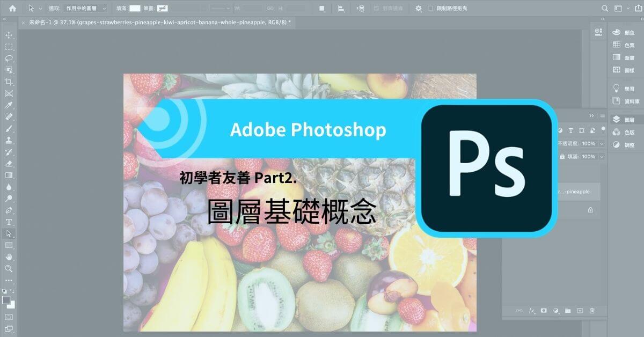This screenshot has height=337, width=644.
Task: Add a layer mask icon
Action: (544, 310)
